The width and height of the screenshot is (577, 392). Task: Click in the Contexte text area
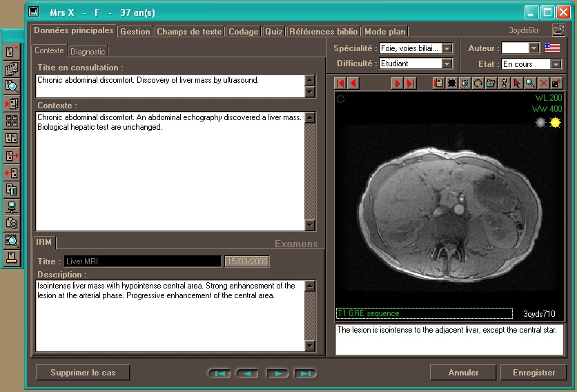[170, 172]
